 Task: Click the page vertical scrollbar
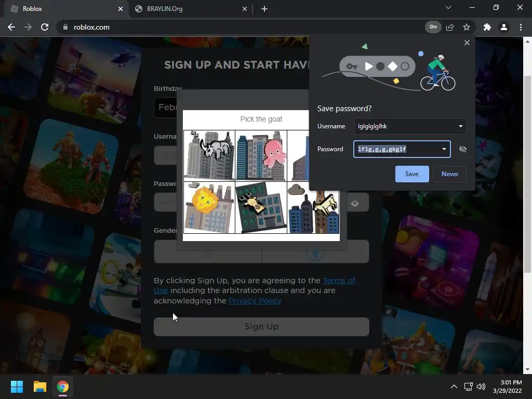527,175
